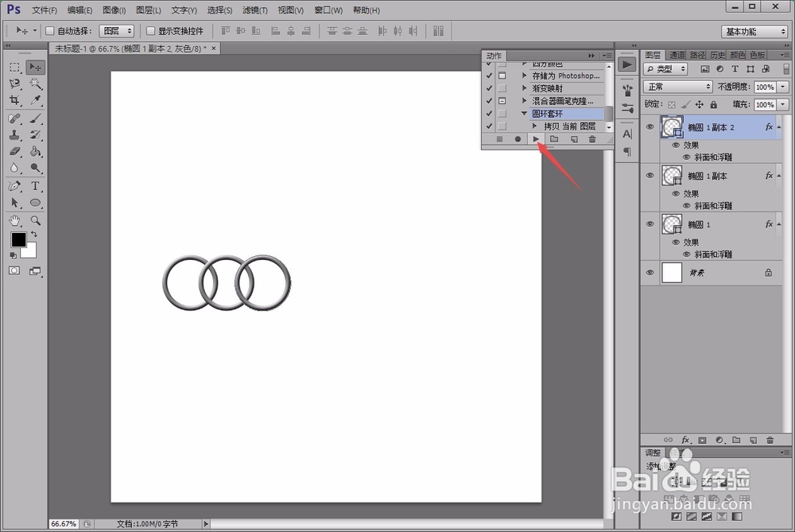Switch to the 历史 tab
795x532 pixels.
(x=717, y=55)
